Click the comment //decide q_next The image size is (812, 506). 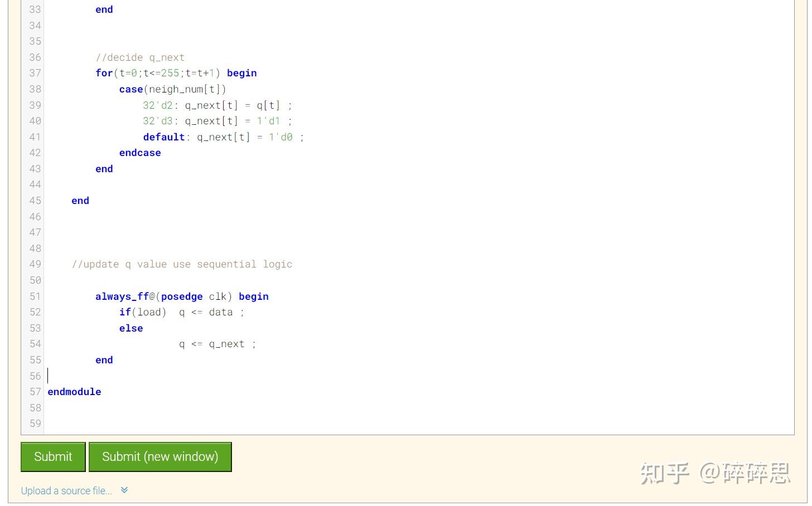tap(140, 57)
